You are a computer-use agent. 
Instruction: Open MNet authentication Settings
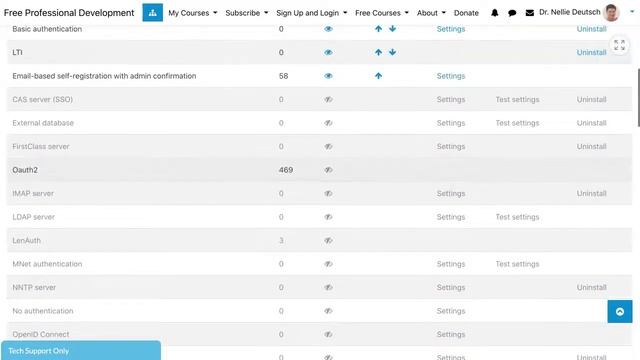pyautogui.click(x=451, y=264)
